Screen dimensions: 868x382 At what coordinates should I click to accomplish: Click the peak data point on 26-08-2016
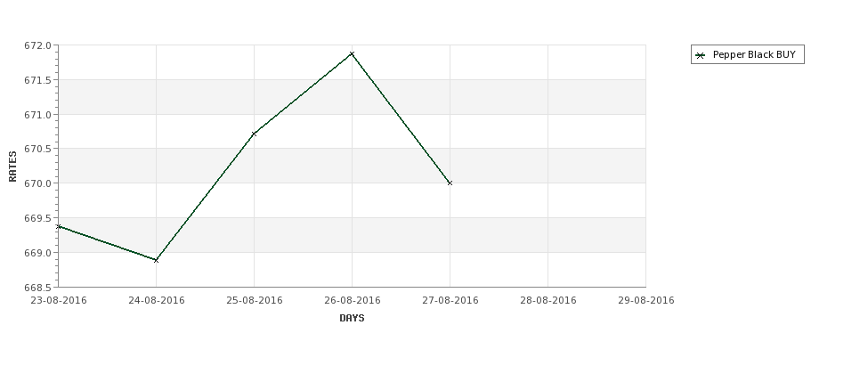point(352,53)
